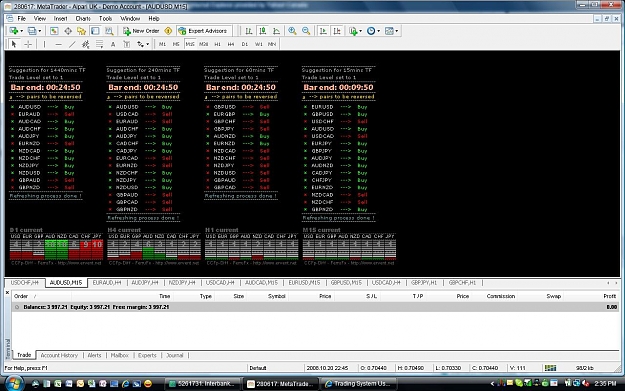
Task: Toggle the Expert Advisors button
Action: pos(203,31)
